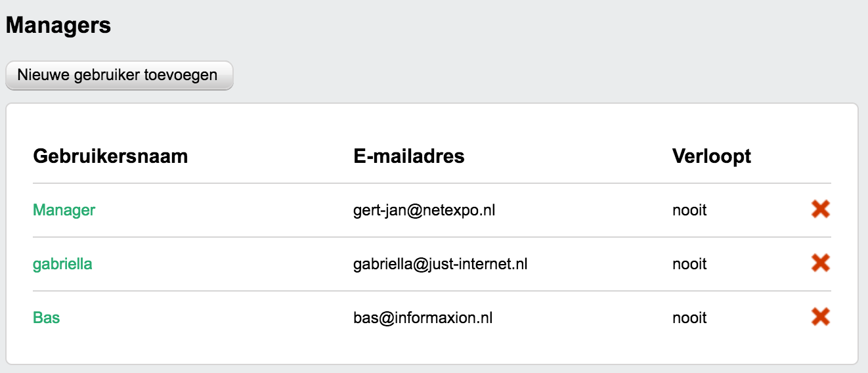This screenshot has height=373, width=868.
Task: Delete the Manager user with red X
Action: [821, 209]
